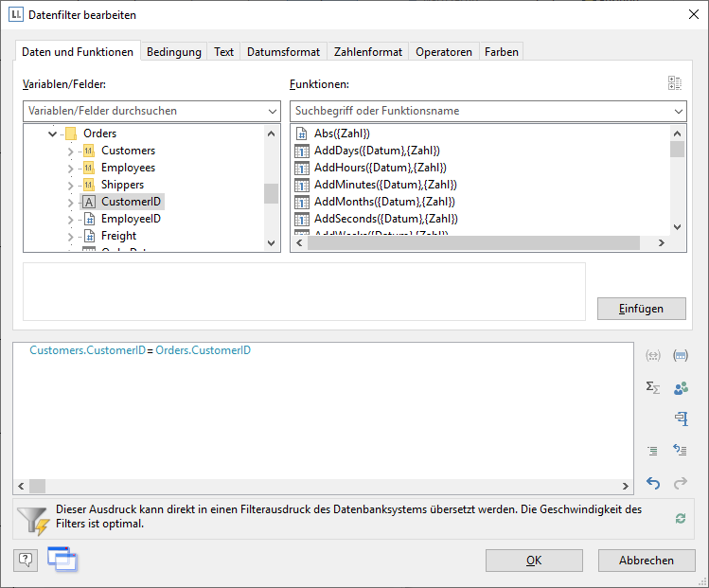Expand the Customers tree node

pyautogui.click(x=70, y=151)
